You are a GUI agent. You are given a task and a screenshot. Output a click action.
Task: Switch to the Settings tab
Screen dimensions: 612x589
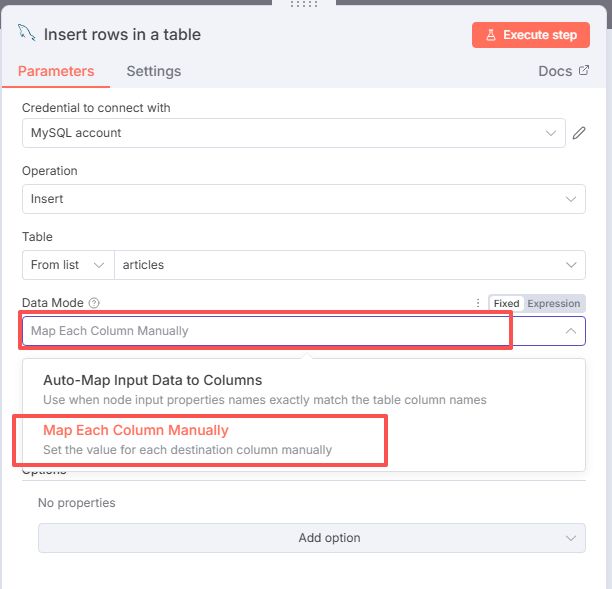[154, 71]
